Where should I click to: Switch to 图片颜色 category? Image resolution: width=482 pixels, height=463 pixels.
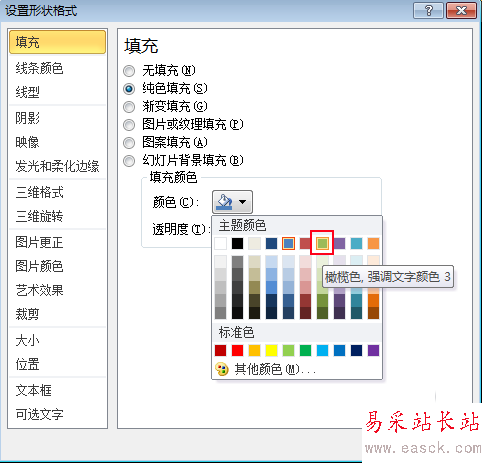click(x=57, y=266)
